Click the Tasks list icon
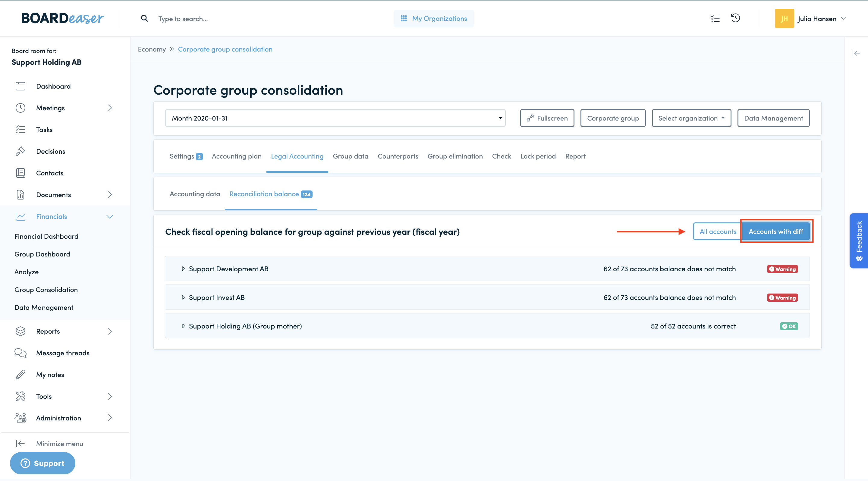 coord(20,130)
